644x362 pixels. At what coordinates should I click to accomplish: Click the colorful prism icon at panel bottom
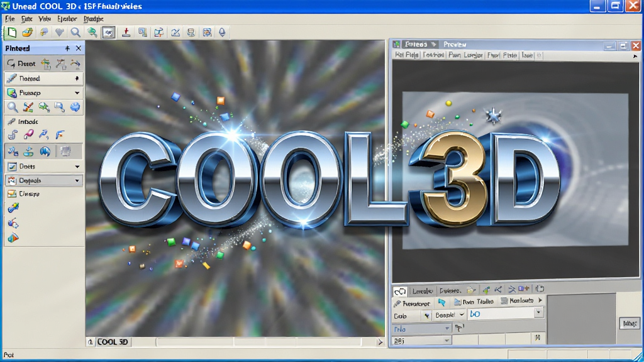pyautogui.click(x=13, y=238)
